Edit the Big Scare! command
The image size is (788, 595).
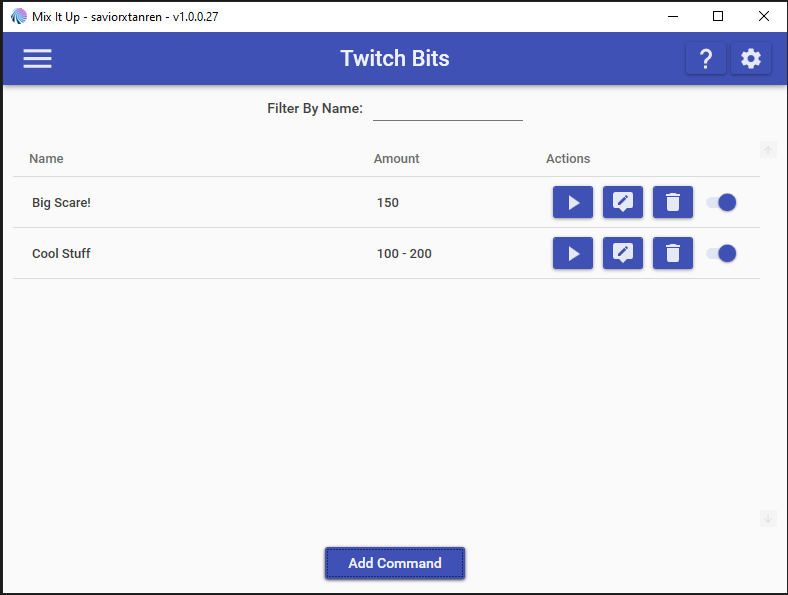coord(623,202)
